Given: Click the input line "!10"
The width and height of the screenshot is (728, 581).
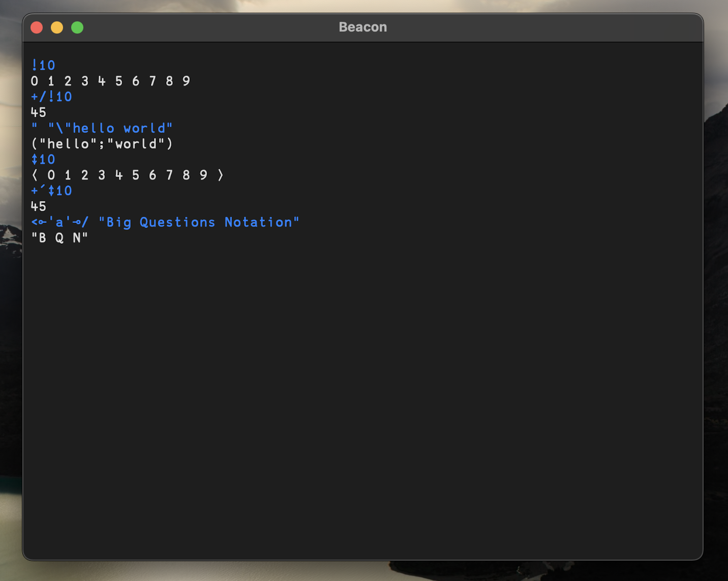Looking at the screenshot, I should 43,65.
